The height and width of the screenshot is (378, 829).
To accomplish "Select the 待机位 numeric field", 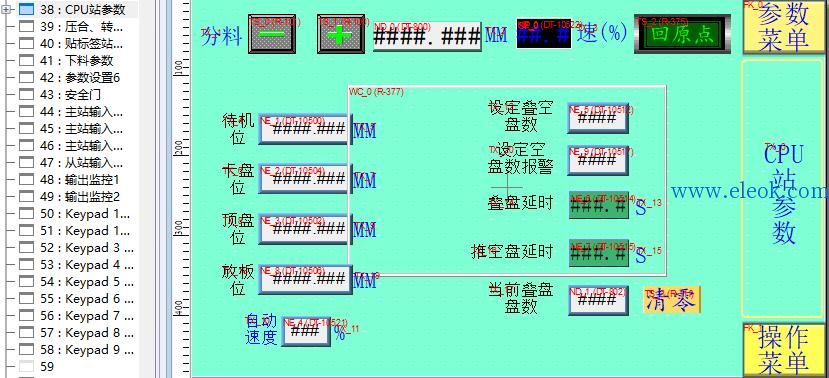I will coord(305,128).
